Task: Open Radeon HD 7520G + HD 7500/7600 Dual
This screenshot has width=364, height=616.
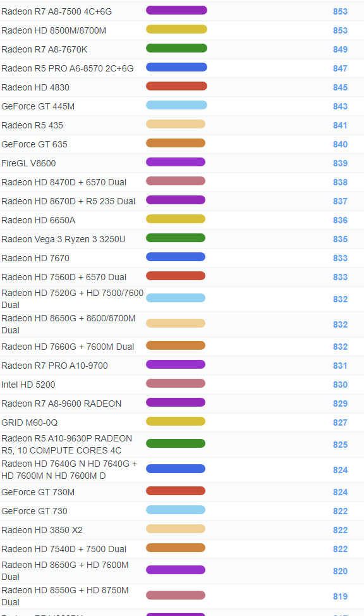Action: [72, 299]
